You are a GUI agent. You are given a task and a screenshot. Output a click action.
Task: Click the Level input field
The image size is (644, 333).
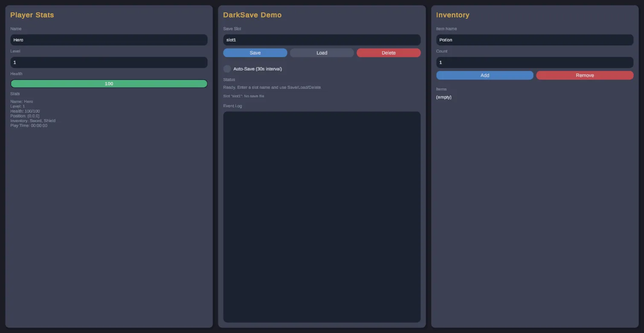tap(109, 62)
